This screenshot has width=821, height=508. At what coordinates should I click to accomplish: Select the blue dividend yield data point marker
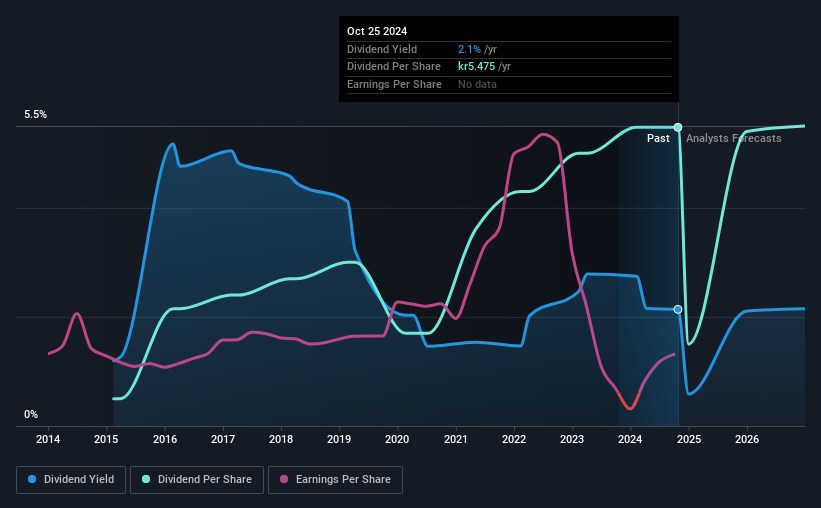coord(678,310)
